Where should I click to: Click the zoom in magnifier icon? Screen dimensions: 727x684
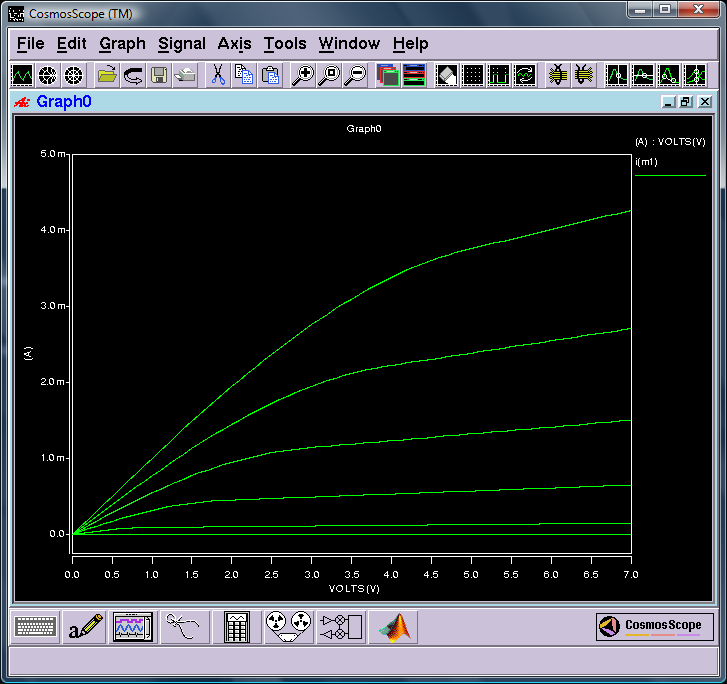(x=303, y=75)
